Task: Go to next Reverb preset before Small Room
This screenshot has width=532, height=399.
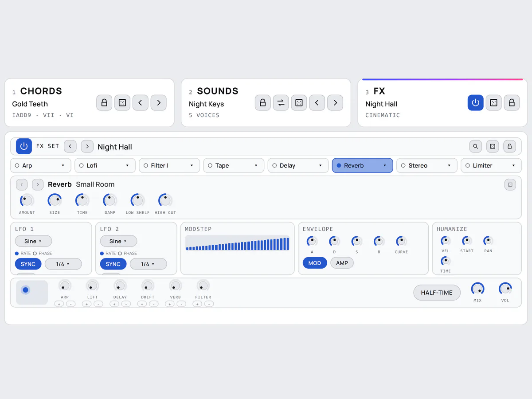Action: coord(38,184)
